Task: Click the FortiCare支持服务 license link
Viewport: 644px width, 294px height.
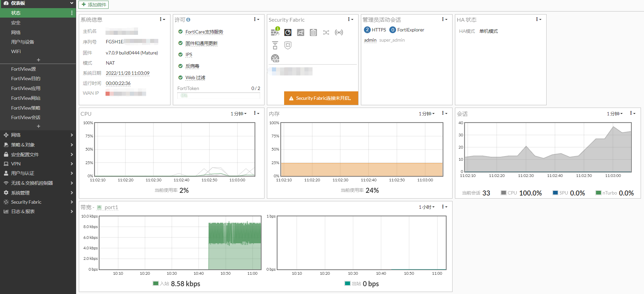Action: point(204,32)
